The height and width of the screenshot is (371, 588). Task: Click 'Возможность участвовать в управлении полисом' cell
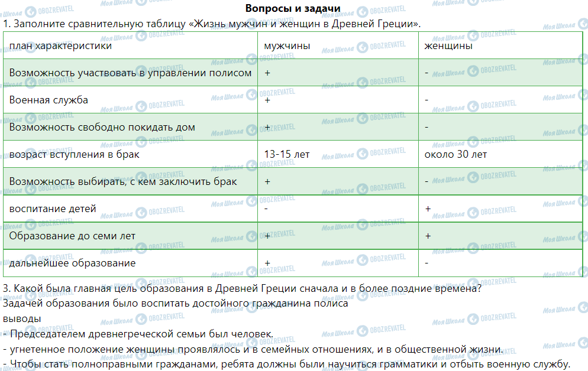click(130, 73)
